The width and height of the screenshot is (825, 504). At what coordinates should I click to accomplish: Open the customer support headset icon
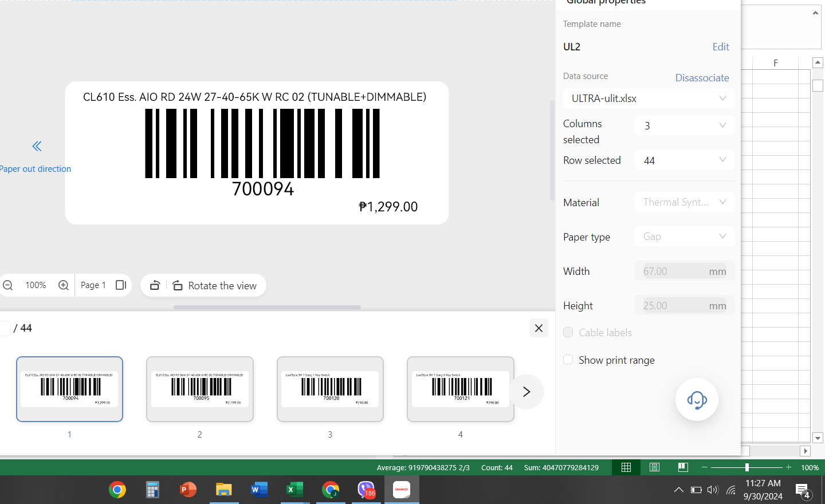(696, 400)
